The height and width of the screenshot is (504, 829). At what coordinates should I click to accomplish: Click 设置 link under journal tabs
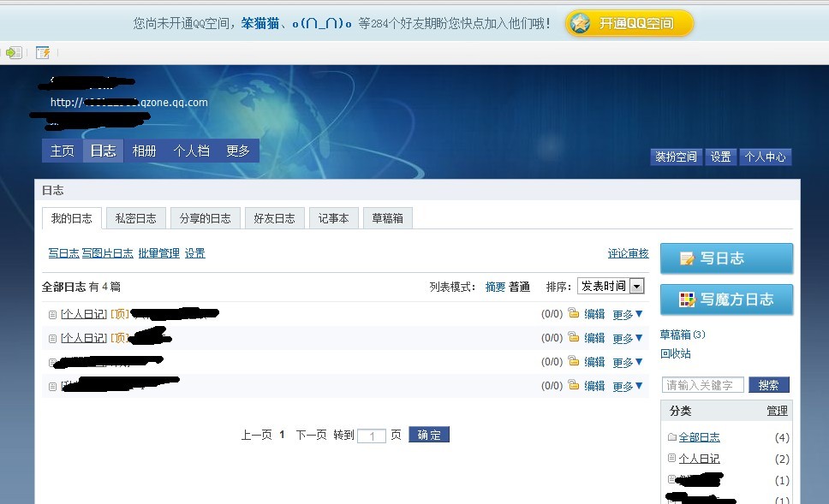(194, 253)
